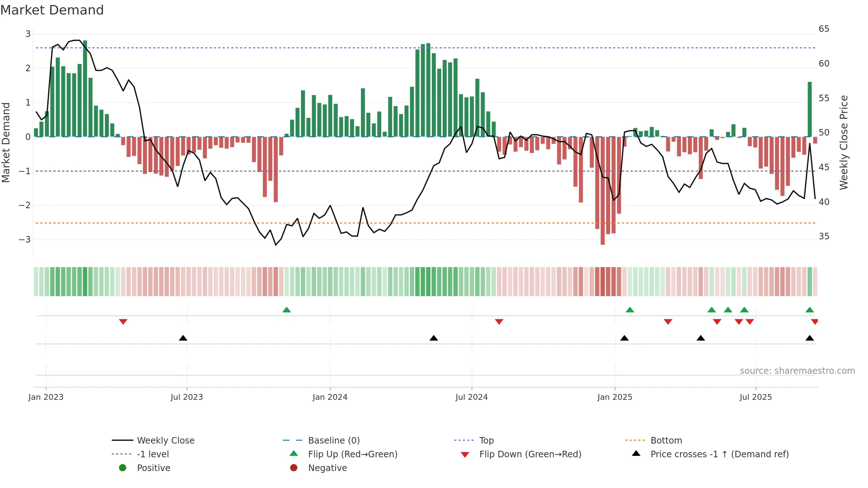
Task: Click the deepest red bar near December 2024
Action: 603,191
